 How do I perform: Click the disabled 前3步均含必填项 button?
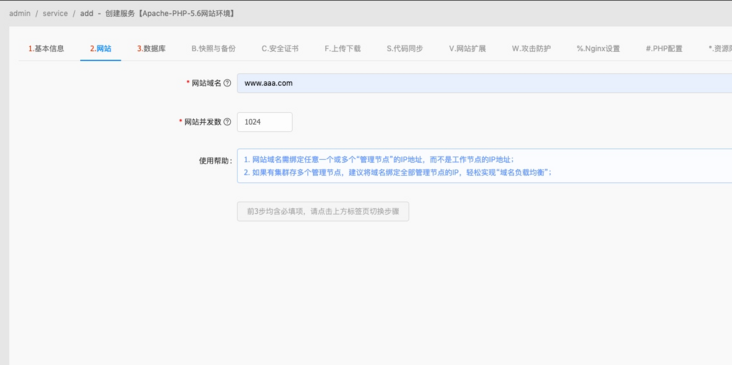coord(323,211)
